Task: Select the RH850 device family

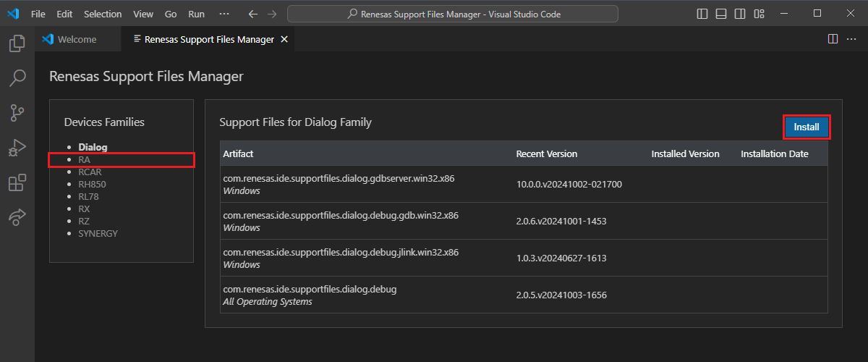Action: click(x=92, y=184)
